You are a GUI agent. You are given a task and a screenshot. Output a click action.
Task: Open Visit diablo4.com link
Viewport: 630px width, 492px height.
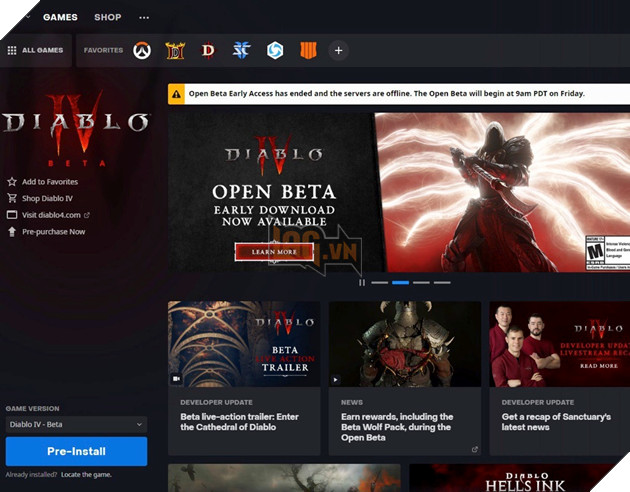click(51, 215)
